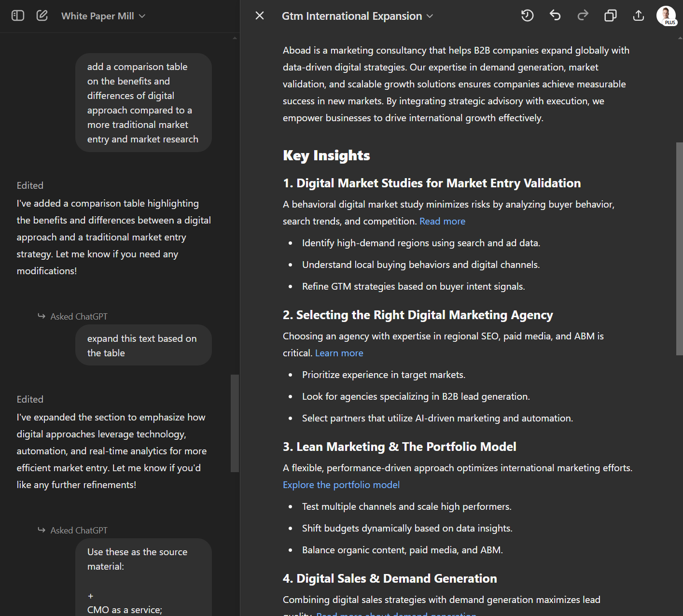Open the user profile avatar menu
683x616 pixels.
[x=666, y=16]
